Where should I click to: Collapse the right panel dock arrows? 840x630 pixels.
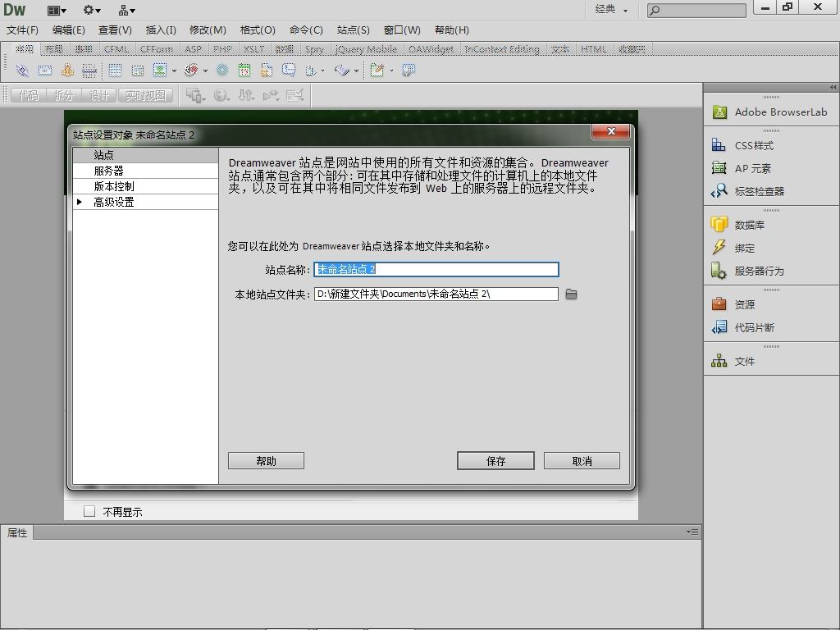click(x=833, y=87)
